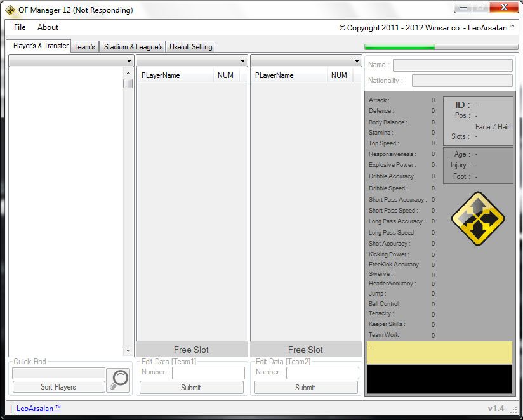The height and width of the screenshot is (420, 523).
Task: Click the magnifier Quick Find search icon
Action: [118, 379]
